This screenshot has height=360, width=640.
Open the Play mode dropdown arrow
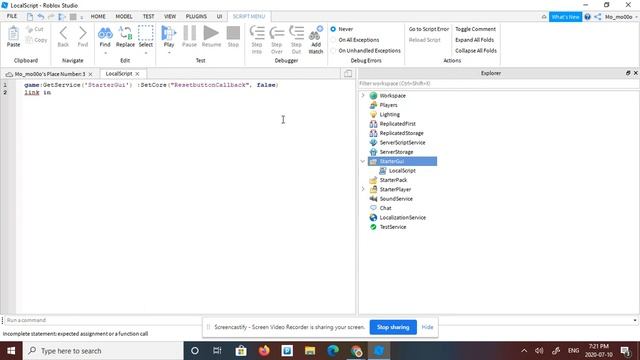169,53
